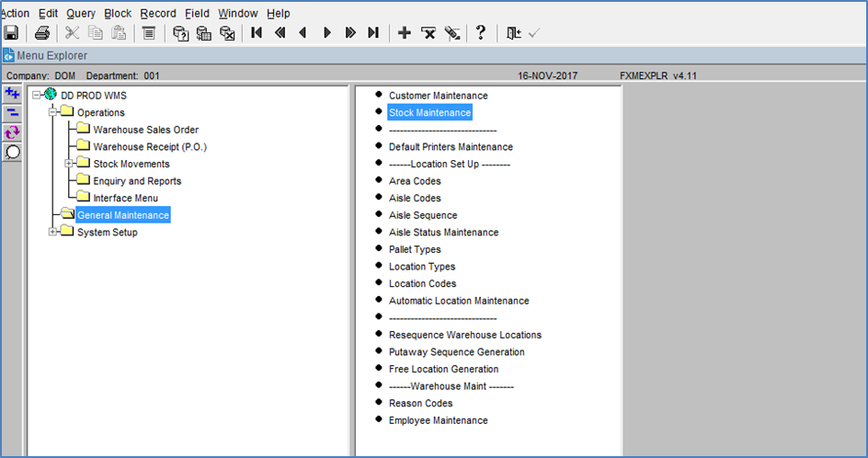Insert new record plus icon

405,33
